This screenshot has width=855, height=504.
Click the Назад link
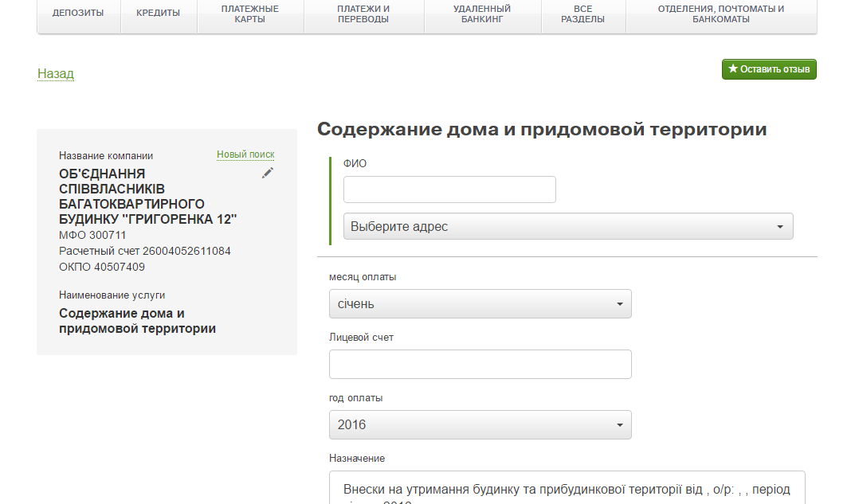pyautogui.click(x=56, y=74)
